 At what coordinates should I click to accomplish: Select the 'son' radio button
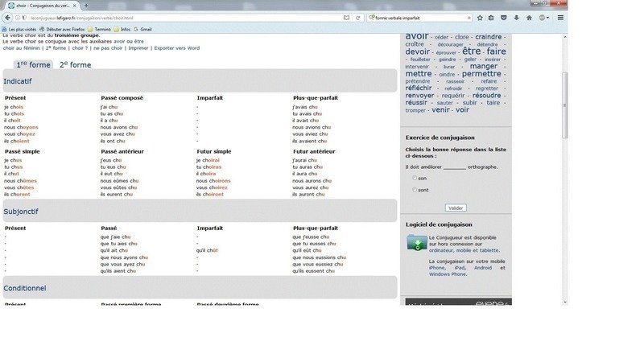pyautogui.click(x=415, y=178)
